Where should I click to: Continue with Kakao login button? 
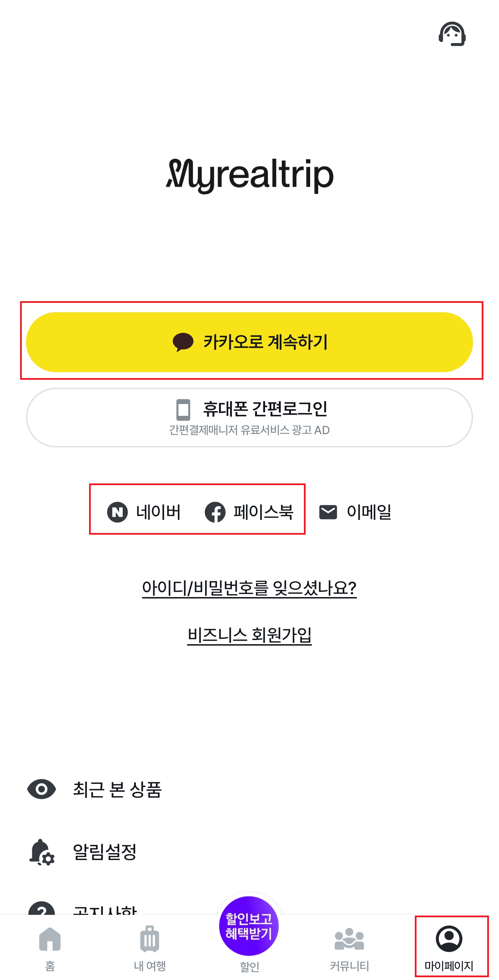[249, 342]
